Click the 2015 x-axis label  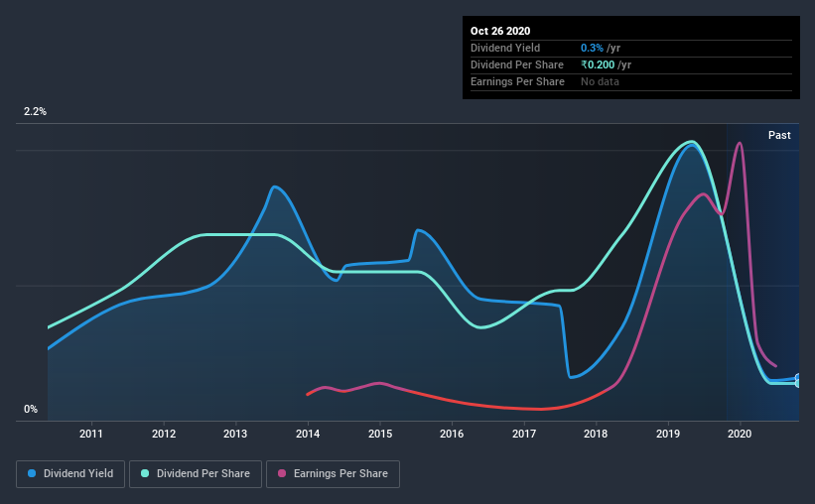pyautogui.click(x=380, y=434)
